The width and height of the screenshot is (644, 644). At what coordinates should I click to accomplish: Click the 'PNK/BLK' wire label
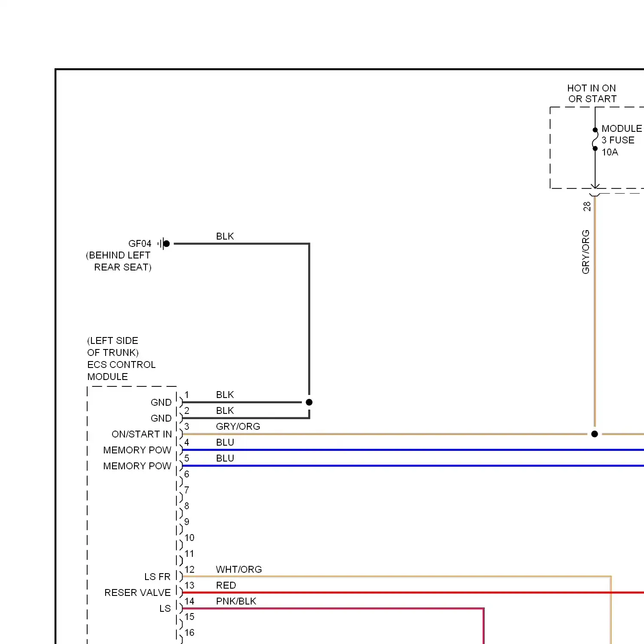[x=236, y=601]
